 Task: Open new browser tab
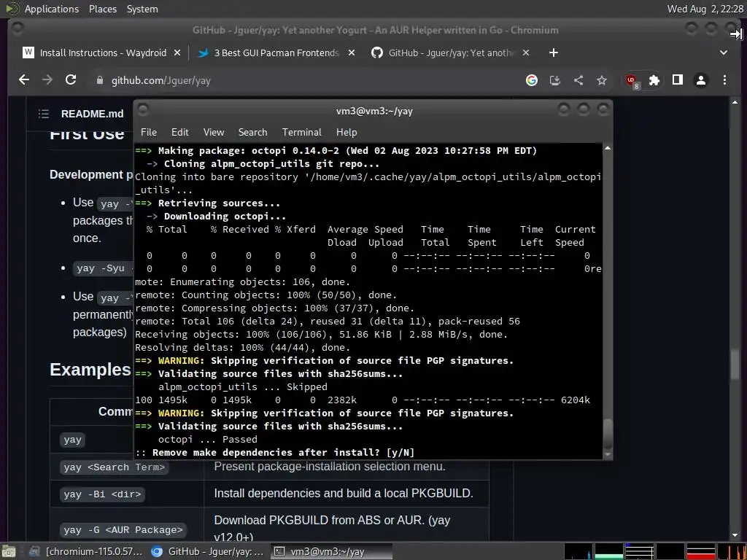553,52
